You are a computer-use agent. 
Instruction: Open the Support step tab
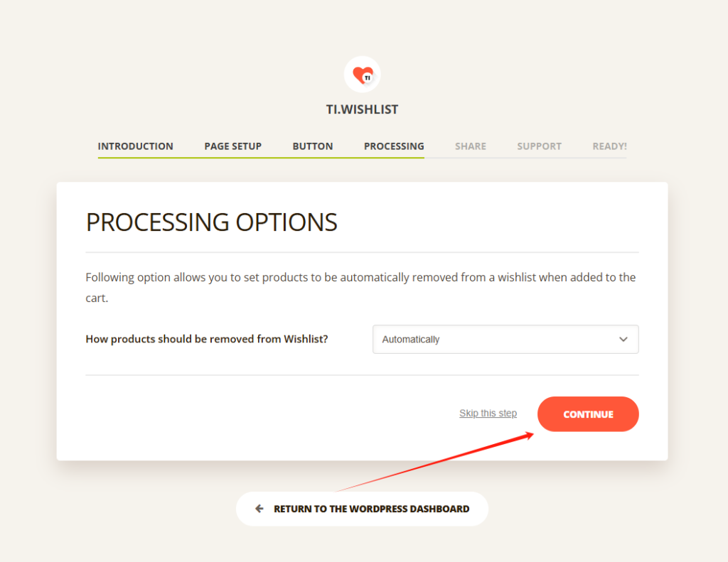pyautogui.click(x=539, y=146)
